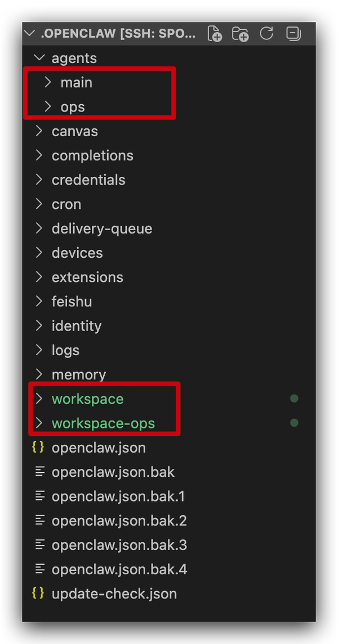Select the feishu folder
Viewport: 338px width, 644px height.
click(72, 301)
